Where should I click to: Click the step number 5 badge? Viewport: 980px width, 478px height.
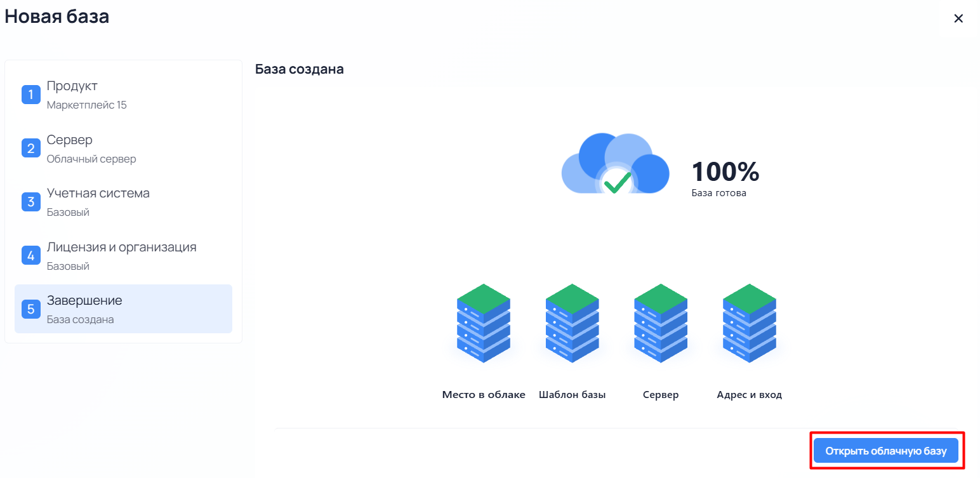(x=31, y=309)
